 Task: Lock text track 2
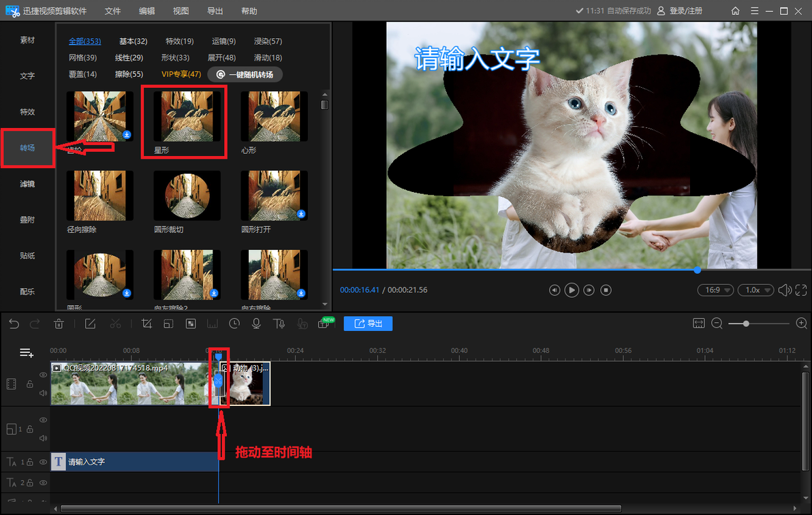click(x=30, y=482)
